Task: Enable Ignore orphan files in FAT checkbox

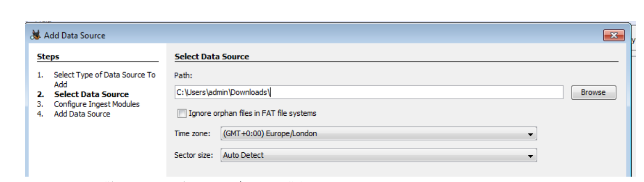Action: (x=182, y=113)
